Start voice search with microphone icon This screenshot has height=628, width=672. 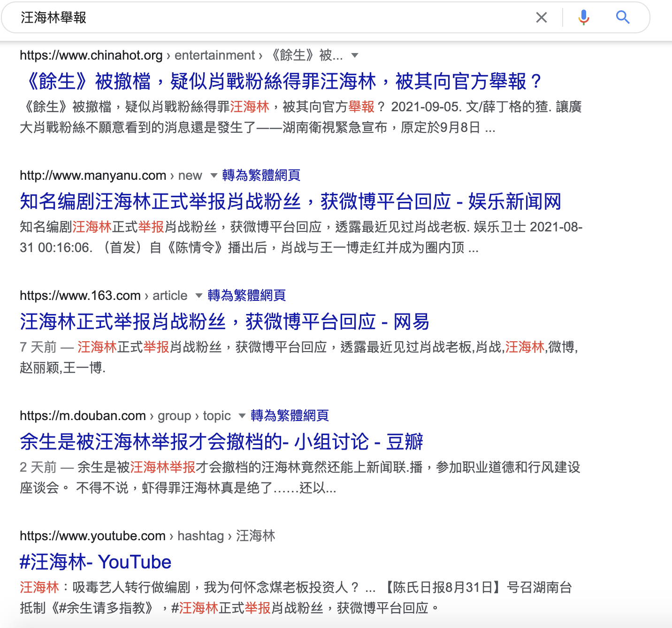point(584,18)
